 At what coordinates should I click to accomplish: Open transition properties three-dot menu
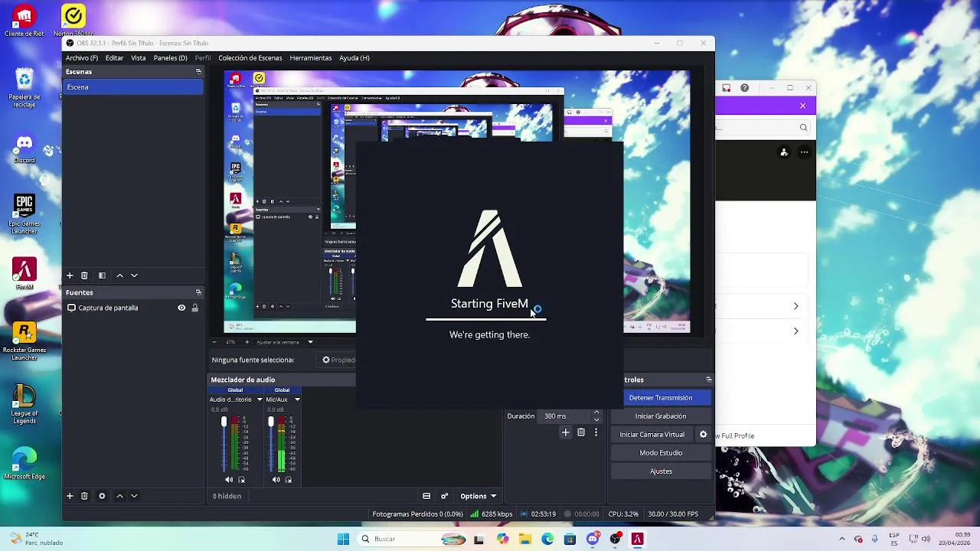[596, 432]
